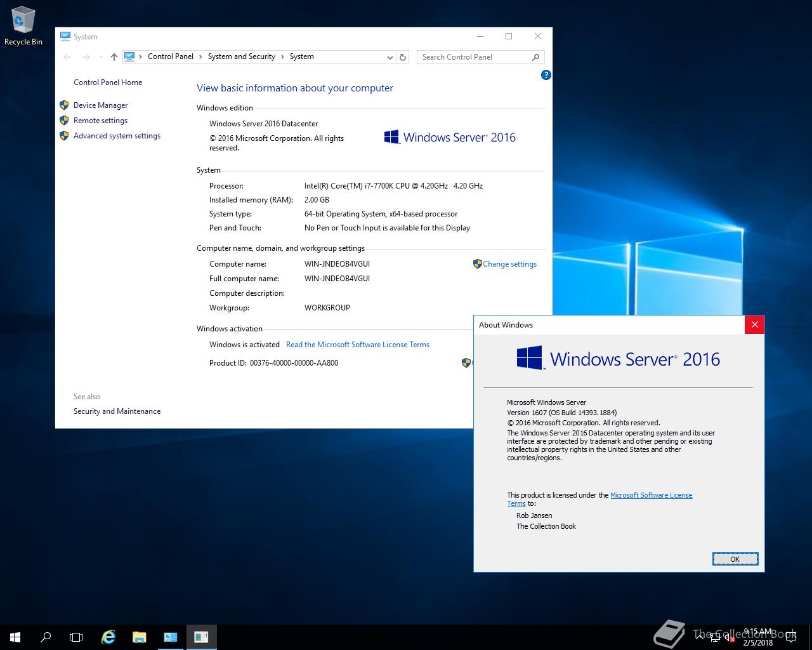
Task: Close the About Windows dialog
Action: tap(754, 324)
